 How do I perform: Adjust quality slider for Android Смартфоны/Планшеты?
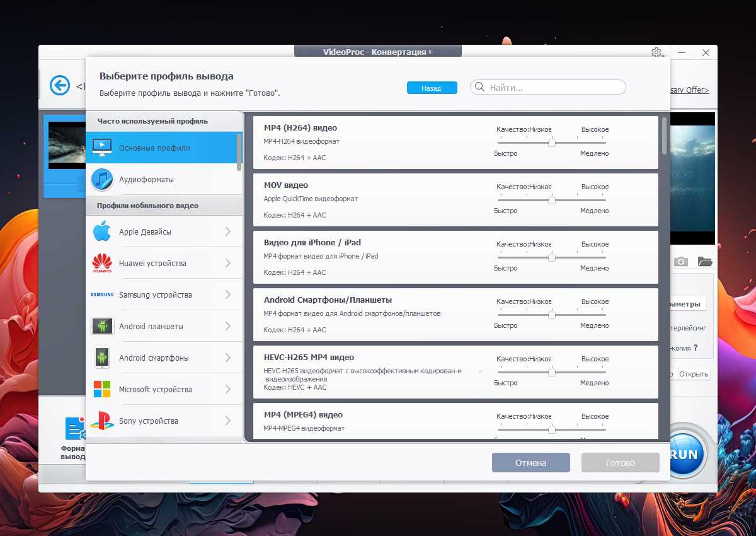[551, 315]
